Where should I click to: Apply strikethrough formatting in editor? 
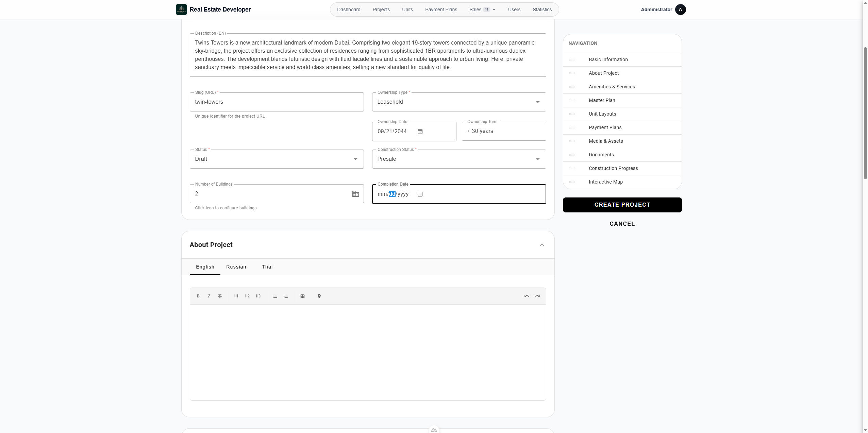220,296
